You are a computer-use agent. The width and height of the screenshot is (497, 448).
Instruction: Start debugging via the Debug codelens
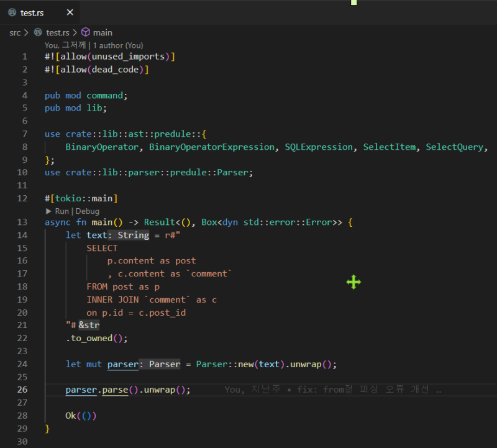[x=87, y=211]
